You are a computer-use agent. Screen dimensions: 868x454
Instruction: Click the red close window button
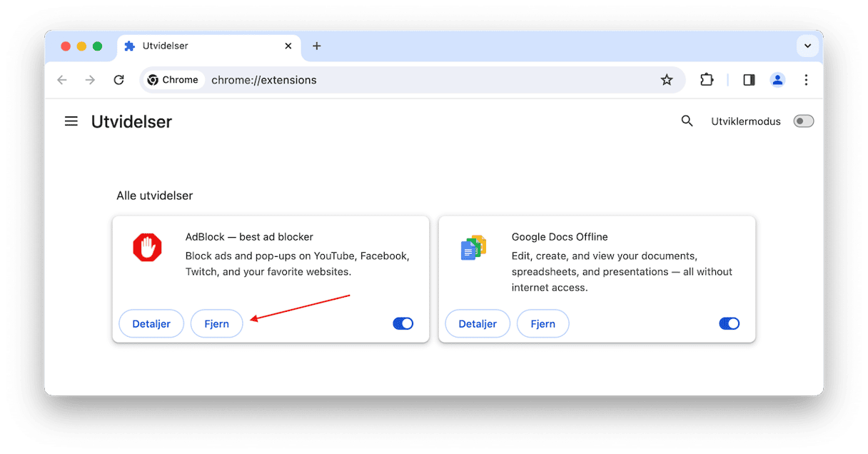(x=66, y=46)
